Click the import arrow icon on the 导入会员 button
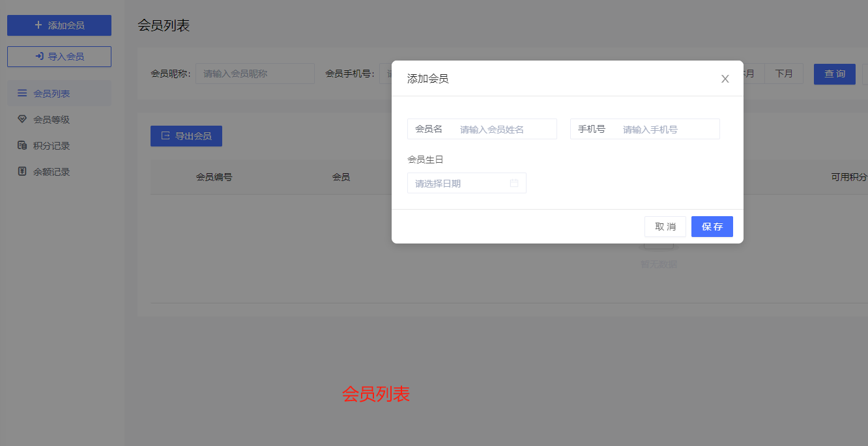868x446 pixels. [x=39, y=57]
